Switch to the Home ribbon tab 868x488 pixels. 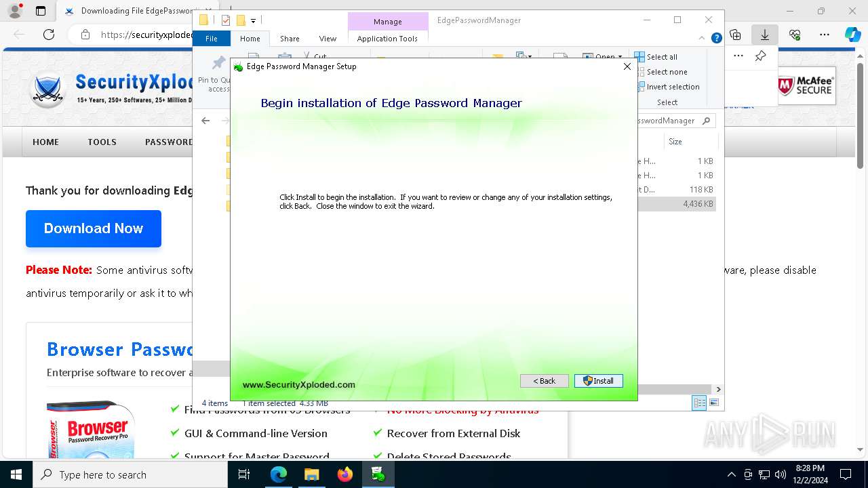(x=250, y=39)
